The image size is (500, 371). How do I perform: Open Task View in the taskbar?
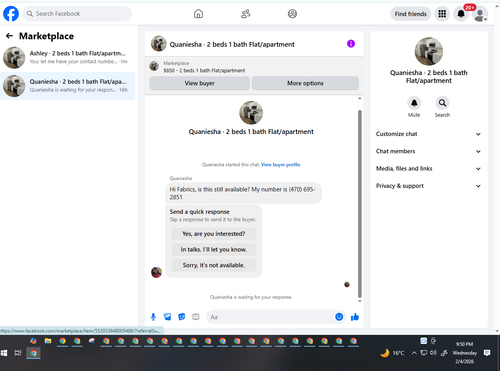coord(18,353)
